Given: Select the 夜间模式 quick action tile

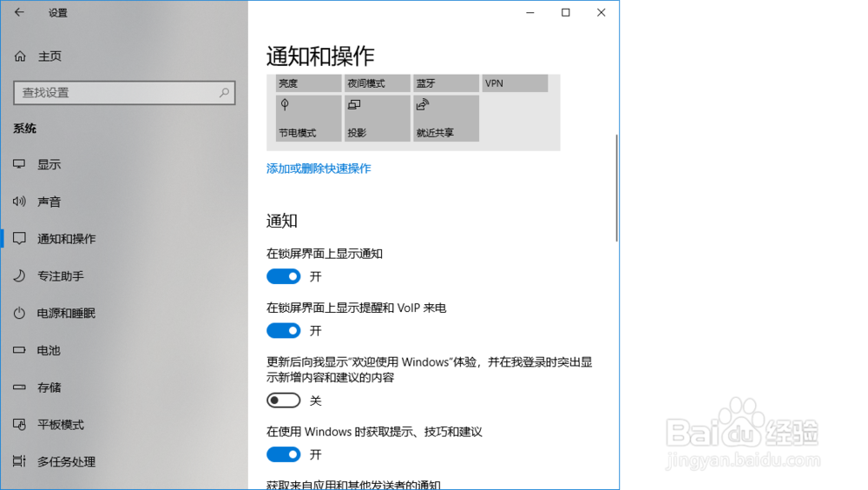Looking at the screenshot, I should click(x=377, y=83).
